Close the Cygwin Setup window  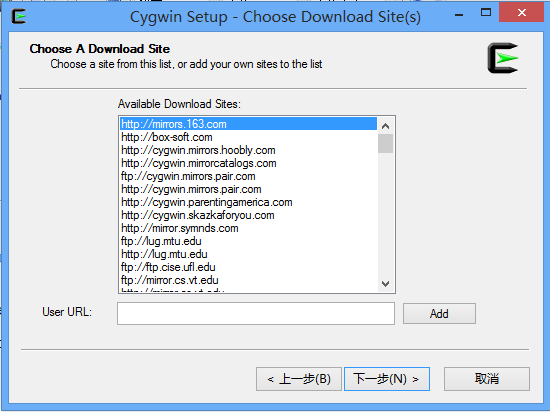pos(522,13)
